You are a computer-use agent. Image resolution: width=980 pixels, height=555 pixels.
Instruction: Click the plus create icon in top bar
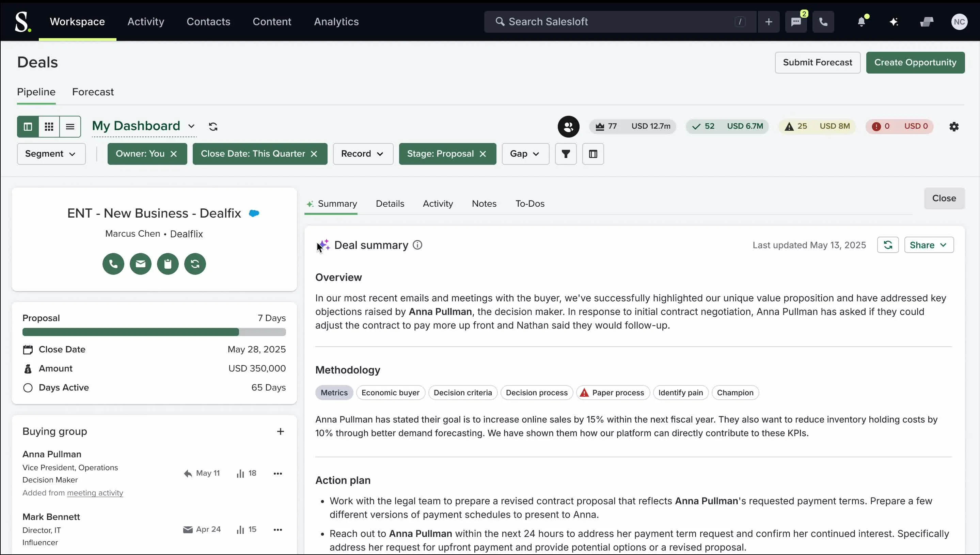tap(769, 22)
